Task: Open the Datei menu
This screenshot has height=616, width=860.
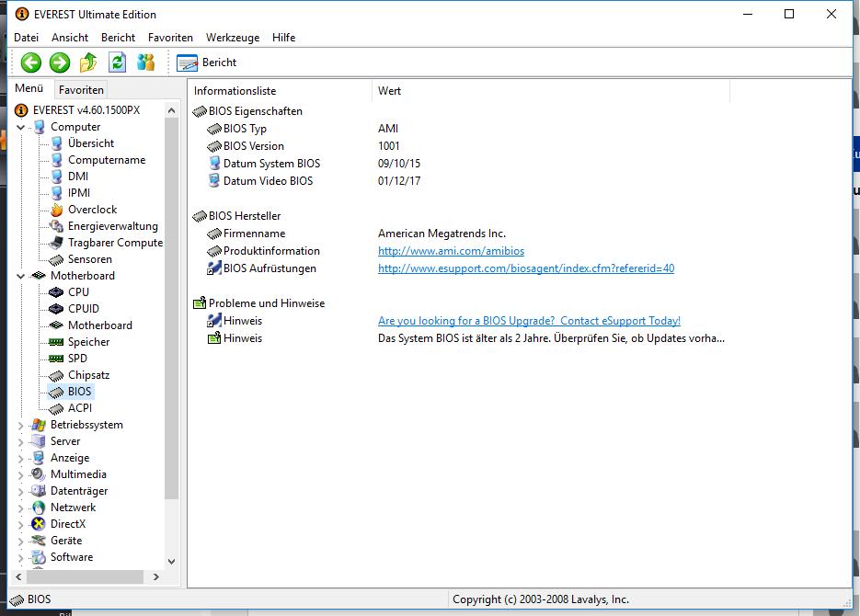Action: coord(27,38)
